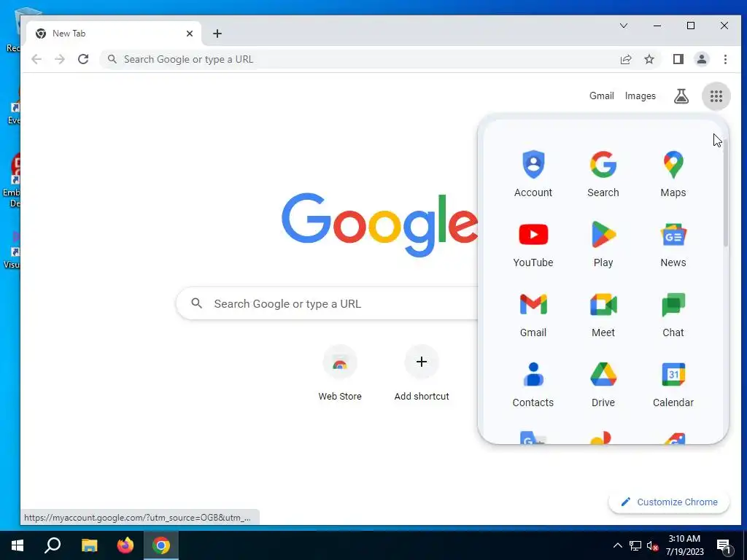Reload the current page
The width and height of the screenshot is (747, 560).
[83, 59]
